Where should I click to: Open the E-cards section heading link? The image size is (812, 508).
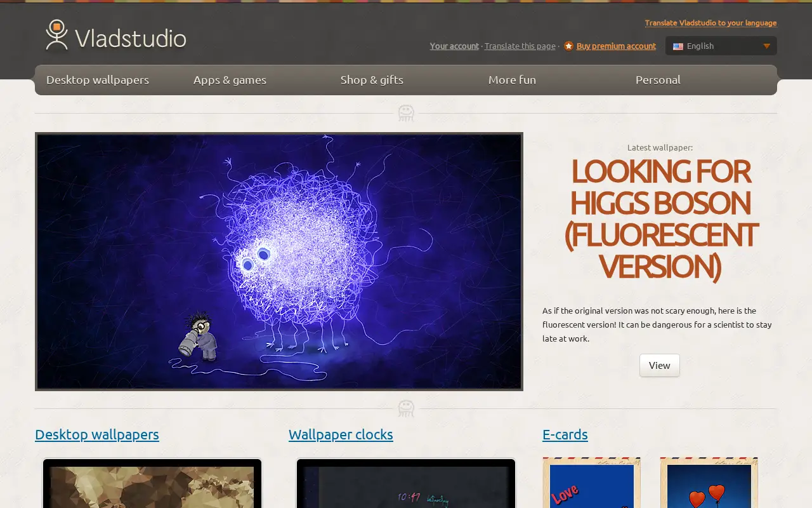pyautogui.click(x=565, y=434)
